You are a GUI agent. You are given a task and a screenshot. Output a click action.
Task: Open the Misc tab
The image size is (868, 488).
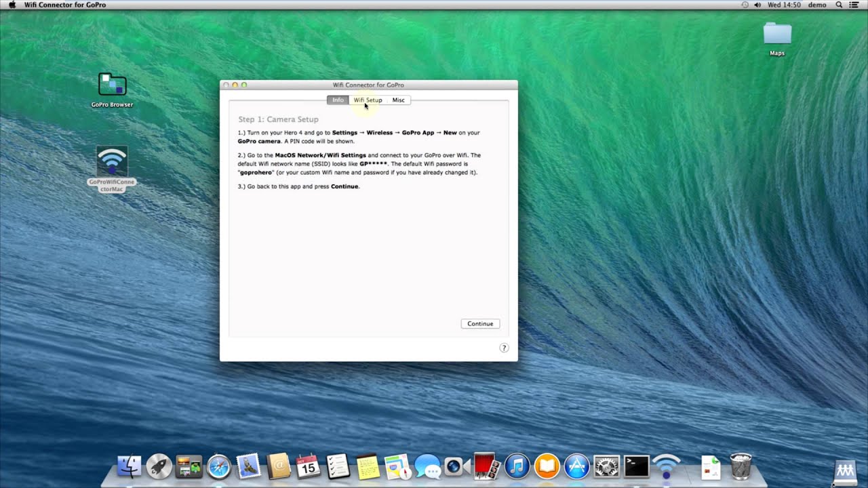(x=398, y=100)
